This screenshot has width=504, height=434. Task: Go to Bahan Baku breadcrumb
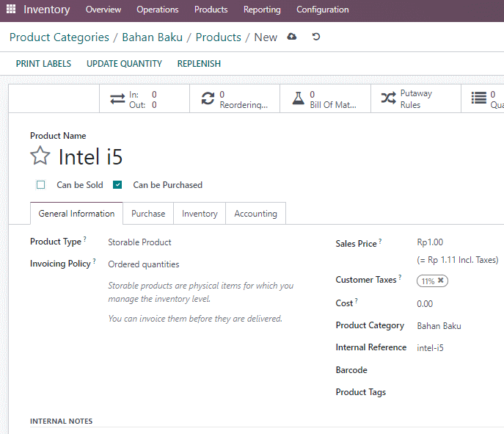tap(153, 37)
